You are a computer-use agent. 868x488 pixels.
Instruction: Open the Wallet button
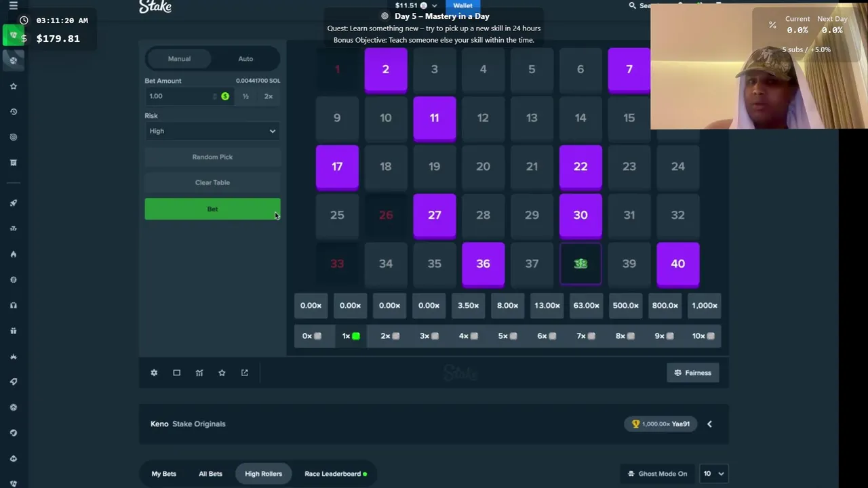coord(462,5)
